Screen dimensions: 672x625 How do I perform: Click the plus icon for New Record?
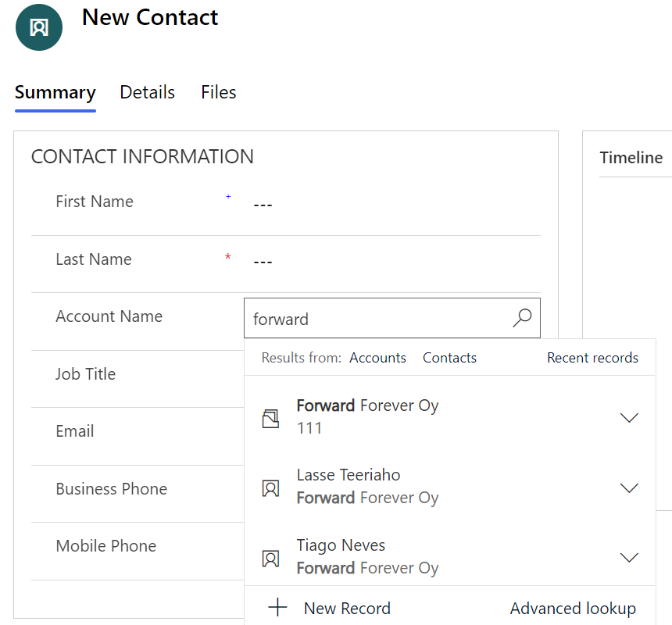click(x=277, y=608)
